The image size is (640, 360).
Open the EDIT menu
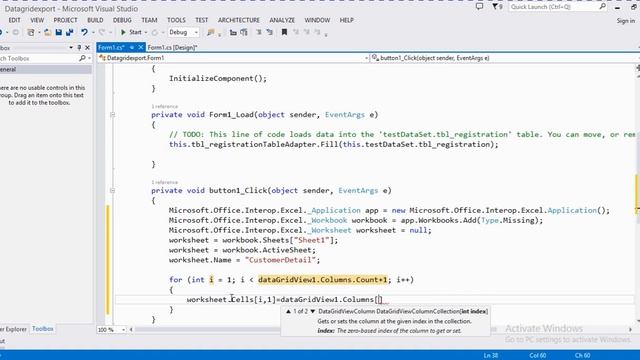(x=14, y=20)
